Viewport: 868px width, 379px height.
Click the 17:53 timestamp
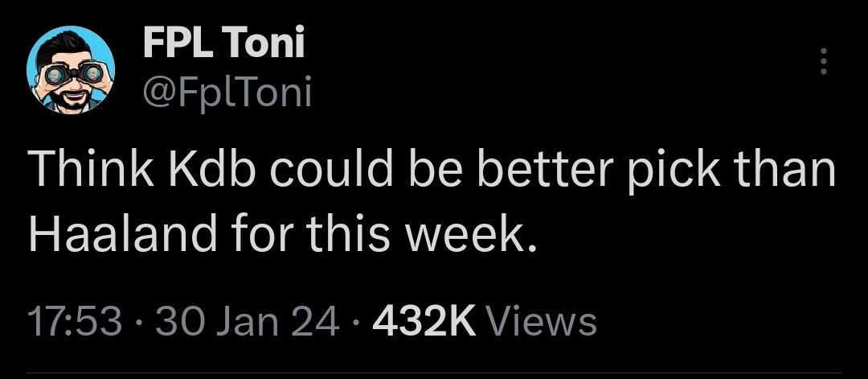click(x=74, y=322)
